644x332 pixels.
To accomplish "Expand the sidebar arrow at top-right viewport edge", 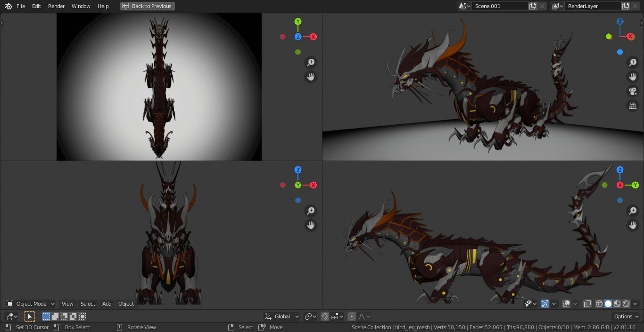I will (x=641, y=23).
